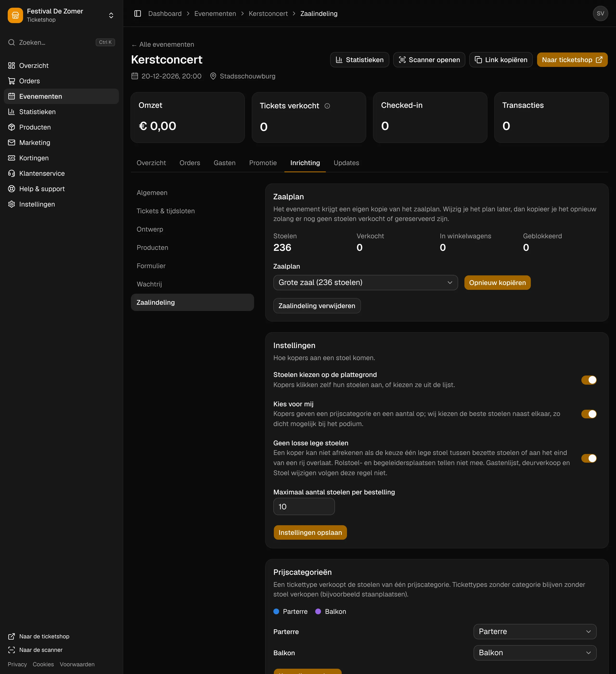
Task: Open Help & support lifebuoy icon
Action: [12, 188]
